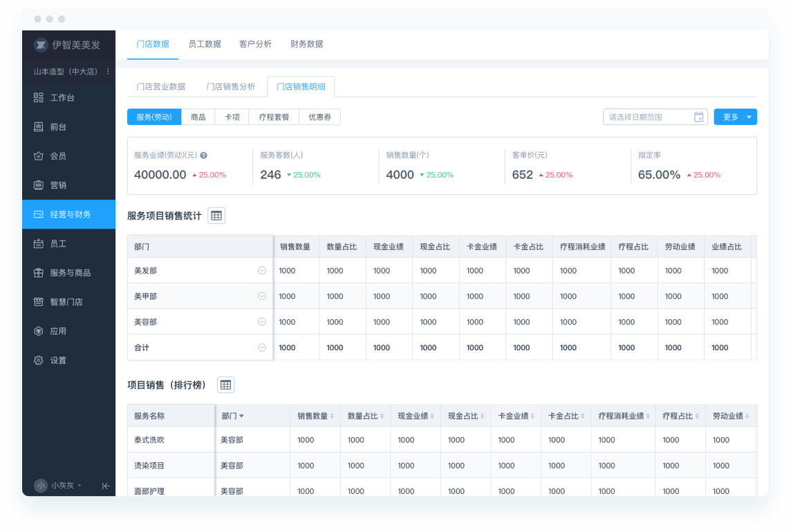Select 经营与财务 in the sidebar

68,214
